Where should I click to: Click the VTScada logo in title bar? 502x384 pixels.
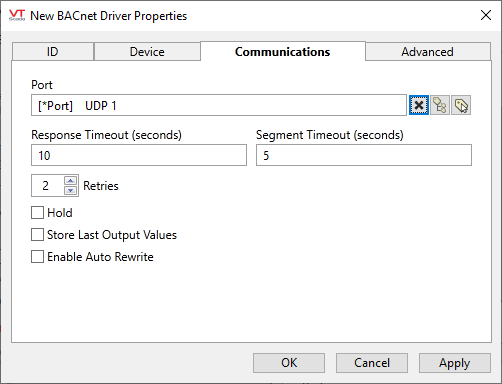click(17, 15)
